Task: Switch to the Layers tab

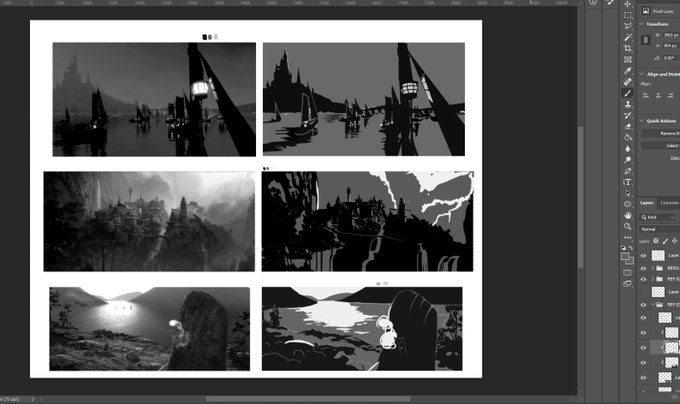Action: (x=647, y=203)
